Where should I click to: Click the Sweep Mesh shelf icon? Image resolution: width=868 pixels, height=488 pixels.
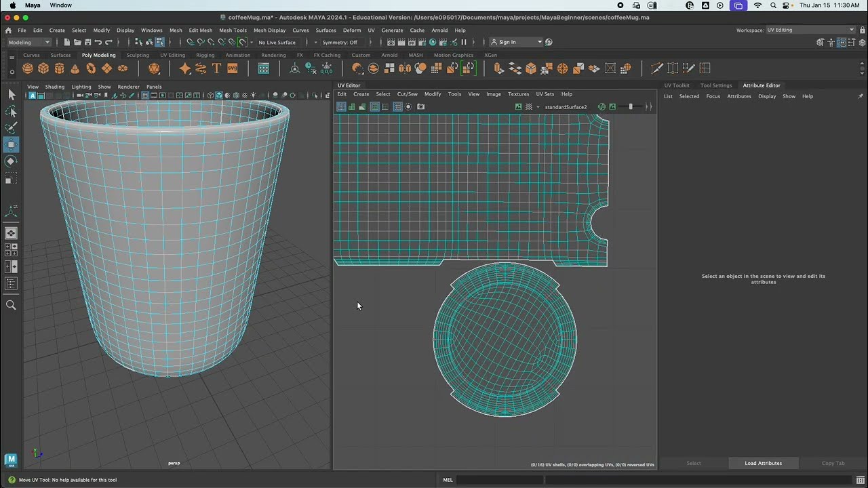tap(201, 68)
